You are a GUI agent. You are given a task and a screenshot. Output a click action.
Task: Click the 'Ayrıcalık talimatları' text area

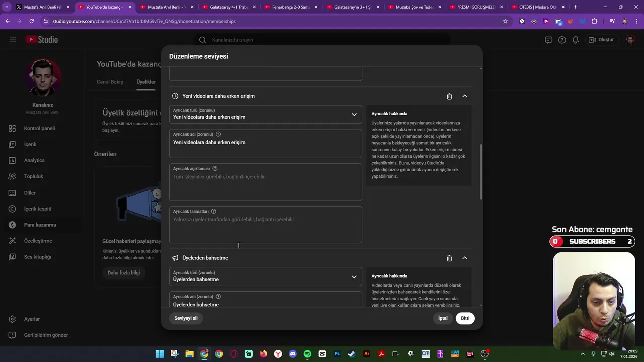(x=266, y=225)
